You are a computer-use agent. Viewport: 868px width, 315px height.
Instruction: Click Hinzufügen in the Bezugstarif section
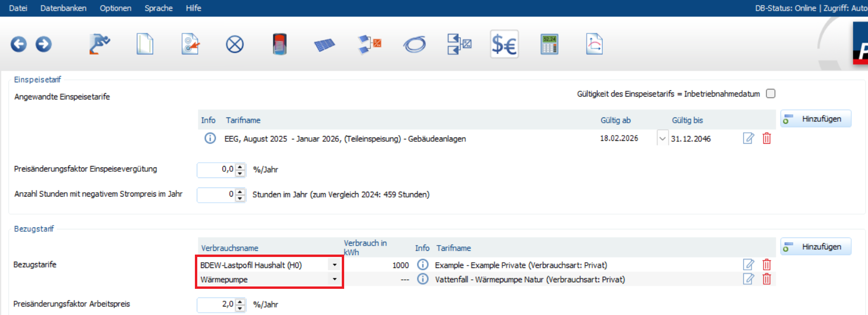click(816, 246)
